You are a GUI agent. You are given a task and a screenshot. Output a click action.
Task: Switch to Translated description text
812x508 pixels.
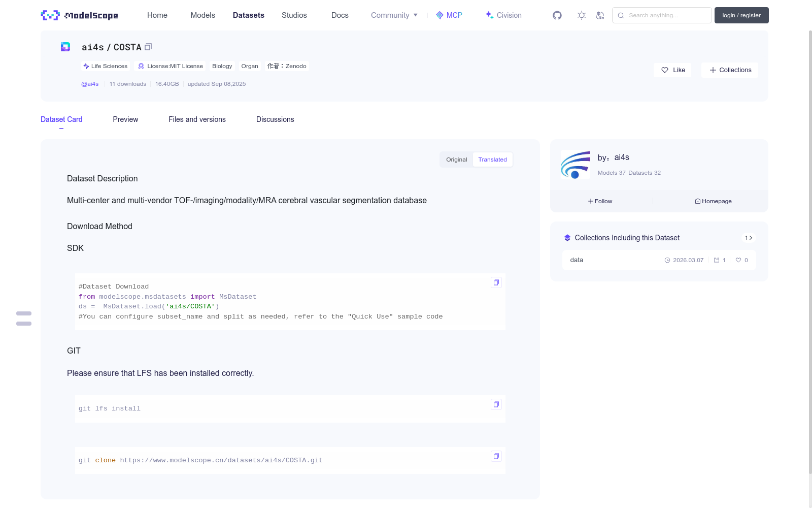click(492, 160)
